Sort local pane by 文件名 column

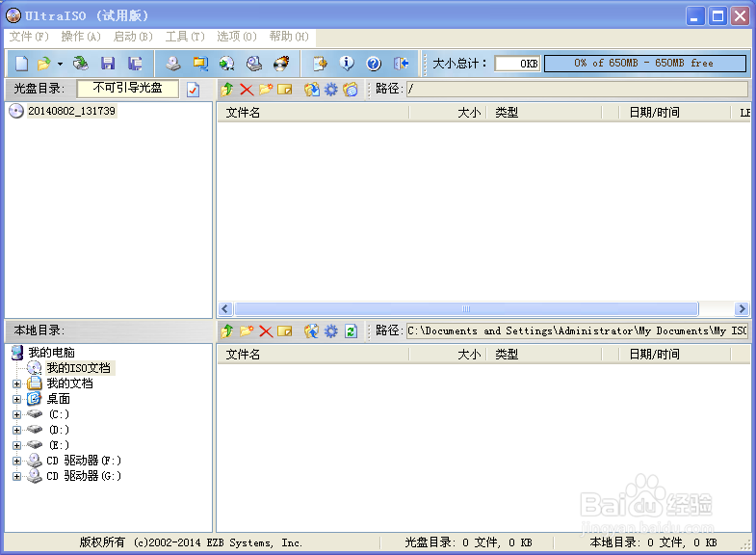[x=313, y=355]
